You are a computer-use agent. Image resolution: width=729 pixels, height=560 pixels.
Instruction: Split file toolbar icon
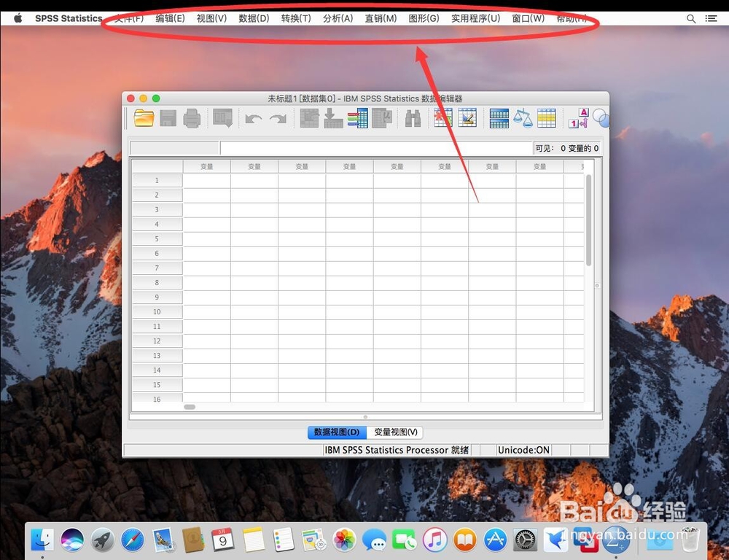(x=499, y=118)
